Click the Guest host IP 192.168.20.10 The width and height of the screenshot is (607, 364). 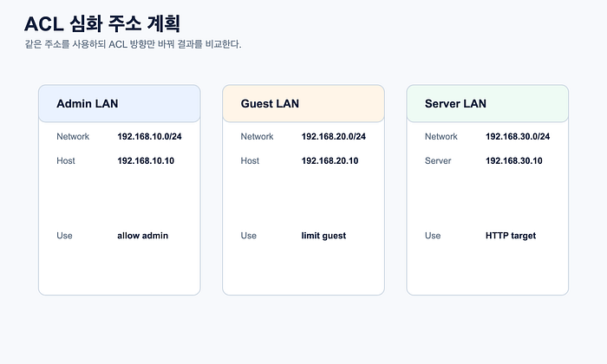(330, 161)
